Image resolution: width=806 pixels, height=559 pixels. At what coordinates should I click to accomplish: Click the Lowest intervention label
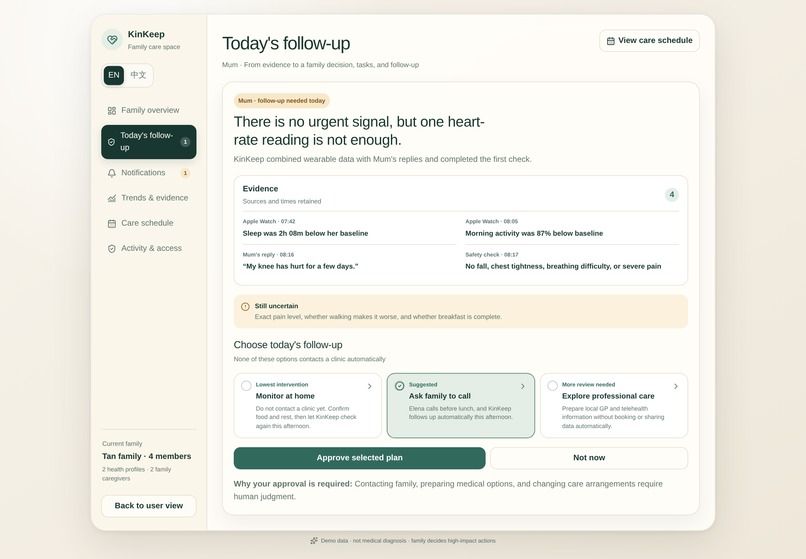(282, 385)
